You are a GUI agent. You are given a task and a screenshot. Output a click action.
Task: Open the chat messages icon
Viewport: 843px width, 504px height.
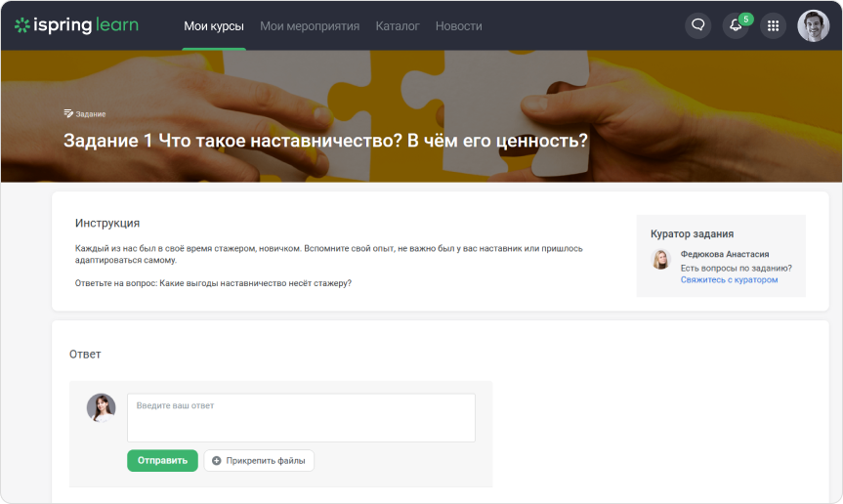[x=697, y=25]
